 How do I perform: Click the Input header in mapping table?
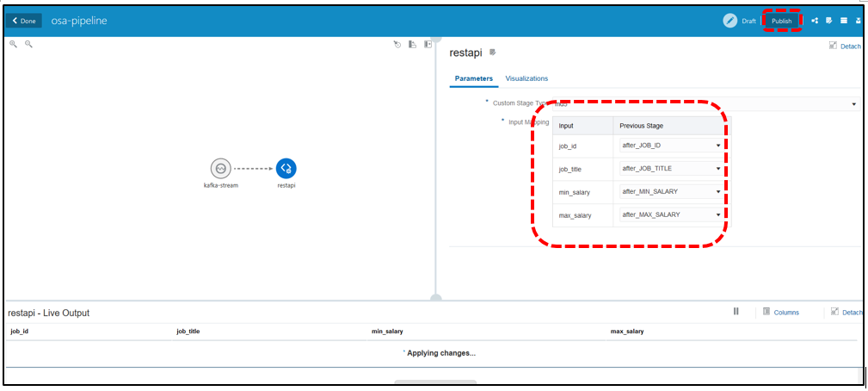tap(566, 126)
